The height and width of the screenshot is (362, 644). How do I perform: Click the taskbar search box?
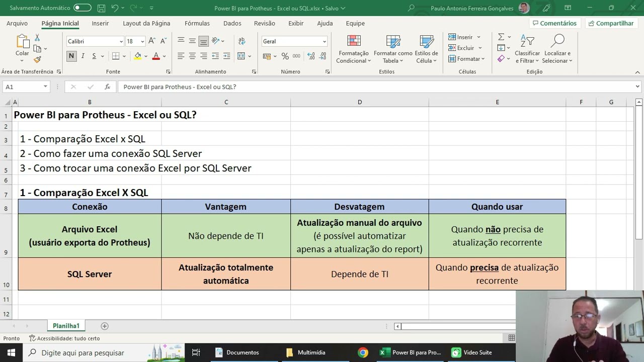[x=104, y=352]
